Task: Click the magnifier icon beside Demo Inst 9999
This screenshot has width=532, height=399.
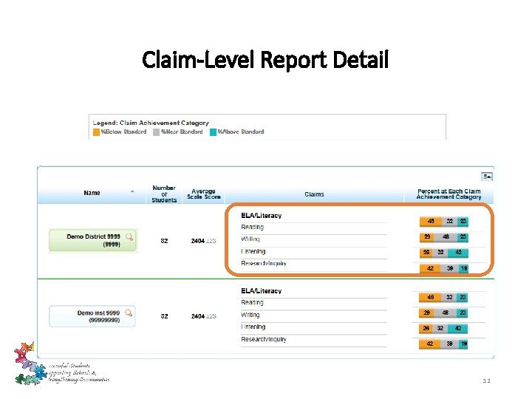Action: (x=129, y=313)
